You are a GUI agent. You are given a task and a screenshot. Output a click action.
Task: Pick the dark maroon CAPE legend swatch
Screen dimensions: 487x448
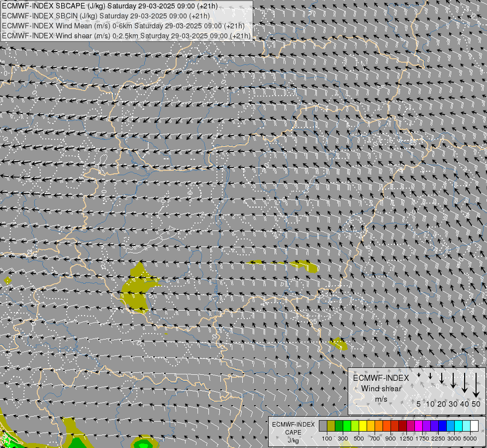[402, 426]
